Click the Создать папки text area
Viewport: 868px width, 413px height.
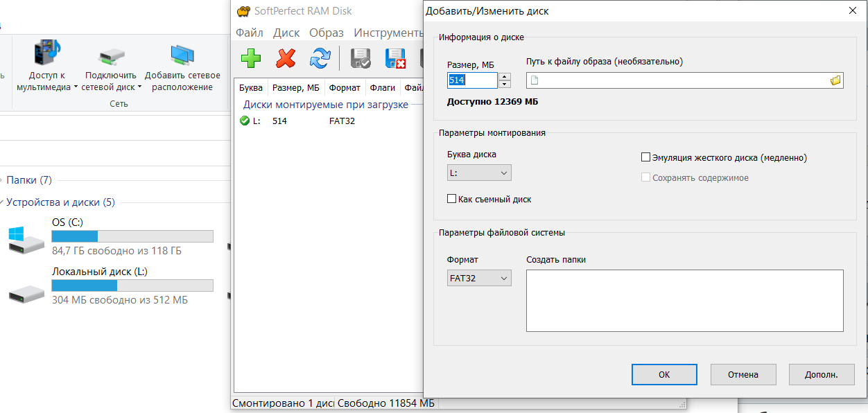(x=685, y=301)
